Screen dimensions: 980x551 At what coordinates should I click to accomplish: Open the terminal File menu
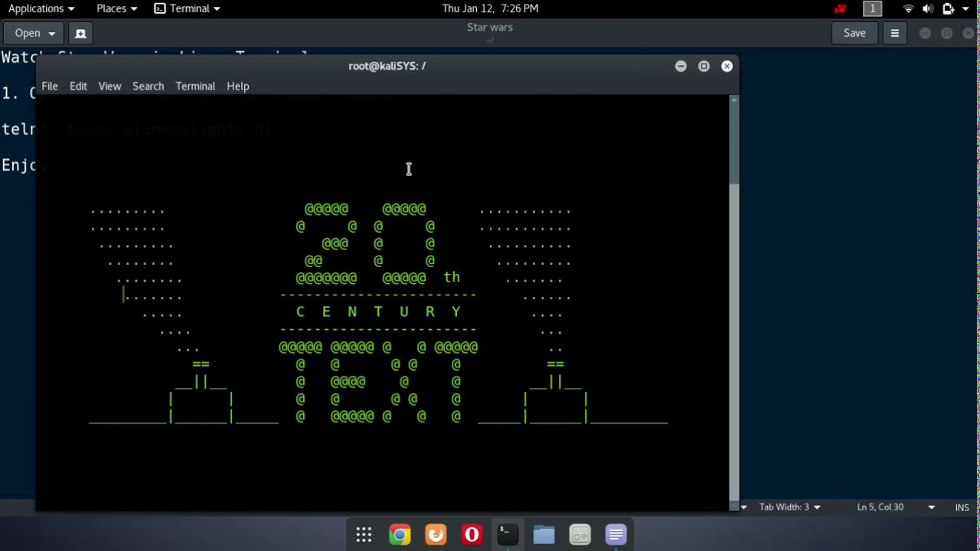(x=50, y=86)
